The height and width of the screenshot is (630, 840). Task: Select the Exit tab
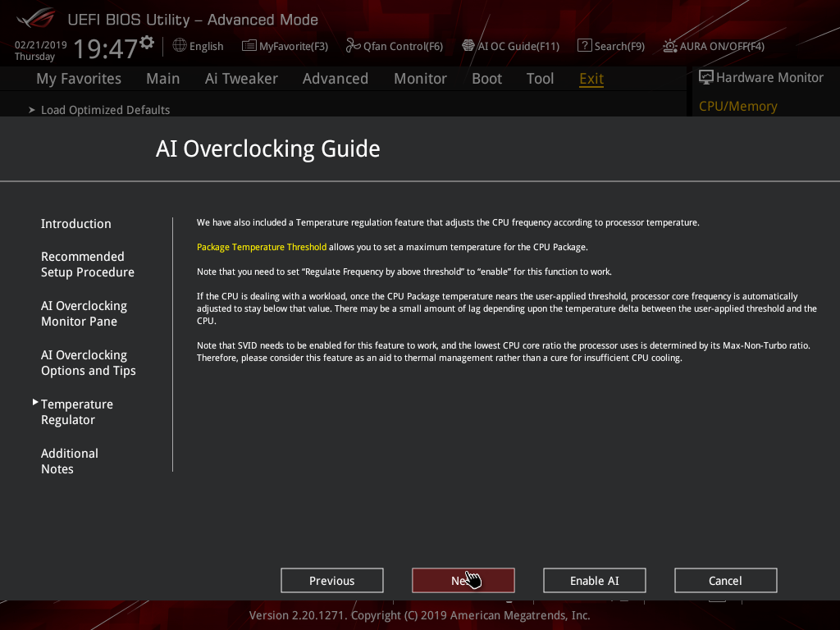591,79
